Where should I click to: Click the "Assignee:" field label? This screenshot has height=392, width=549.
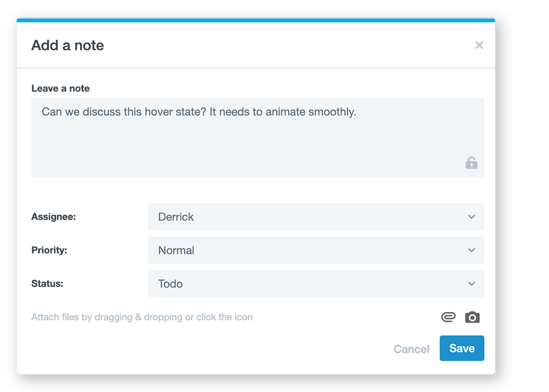53,217
